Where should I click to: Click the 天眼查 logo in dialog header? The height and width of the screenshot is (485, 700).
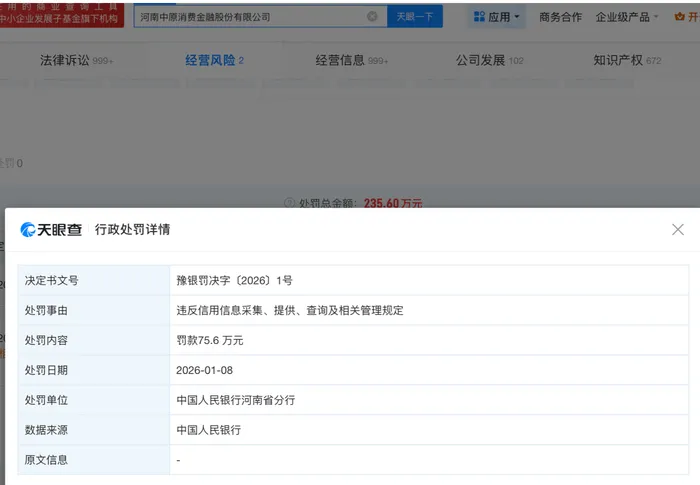(x=51, y=230)
